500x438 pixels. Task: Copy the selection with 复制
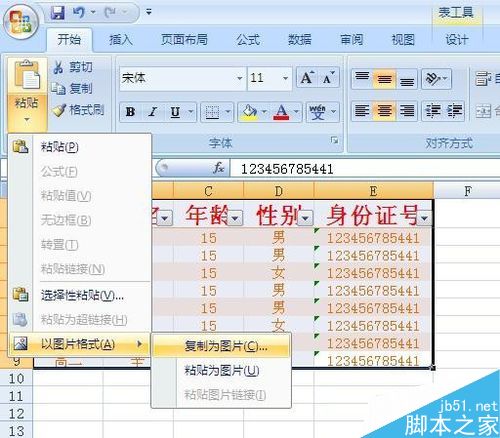click(x=72, y=88)
